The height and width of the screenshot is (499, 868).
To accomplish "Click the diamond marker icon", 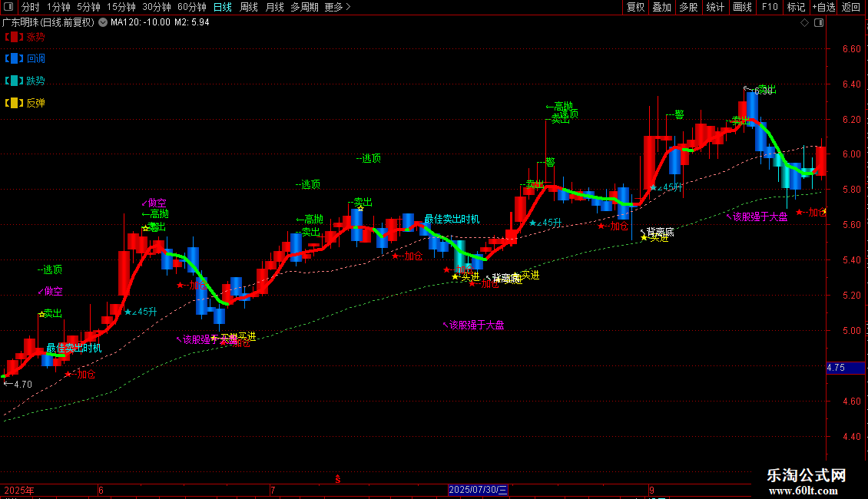I will 805,23.
